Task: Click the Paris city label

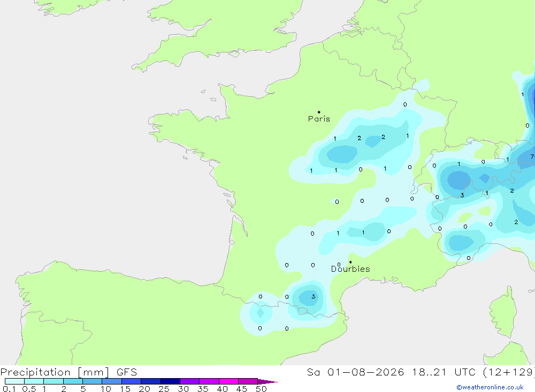Action: [319, 119]
